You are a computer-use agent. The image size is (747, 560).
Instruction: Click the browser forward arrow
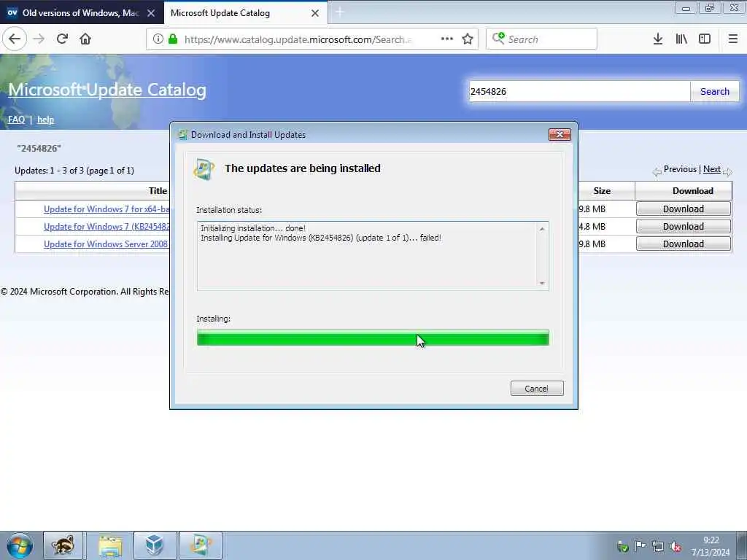(39, 39)
